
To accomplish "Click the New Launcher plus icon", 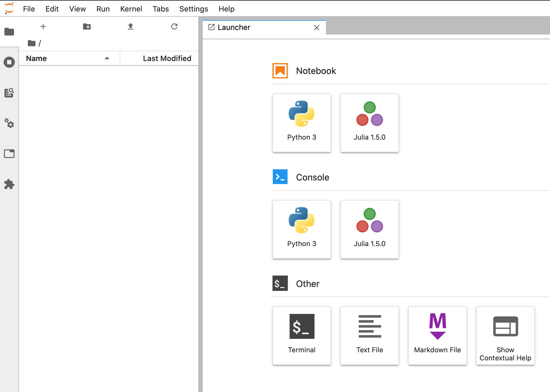I will (43, 27).
